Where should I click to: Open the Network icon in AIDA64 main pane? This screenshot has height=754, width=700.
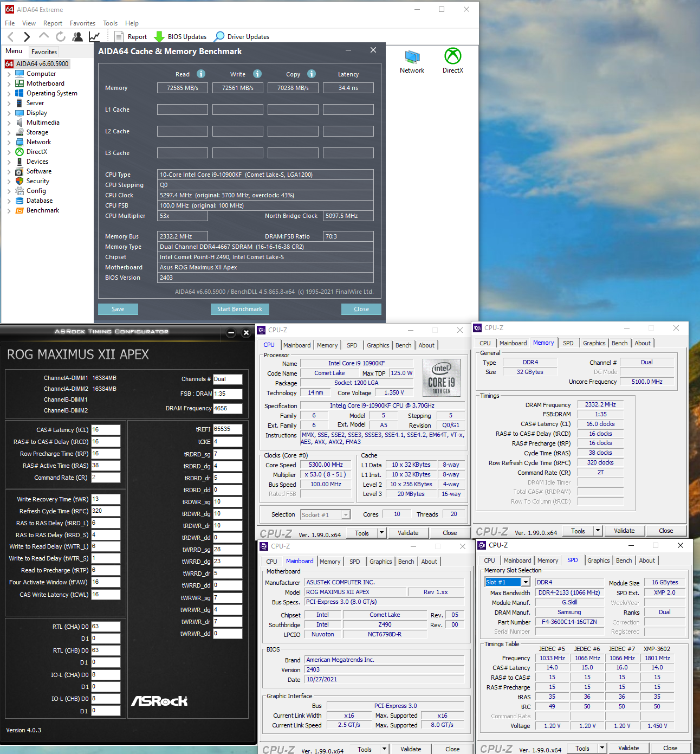pos(412,61)
